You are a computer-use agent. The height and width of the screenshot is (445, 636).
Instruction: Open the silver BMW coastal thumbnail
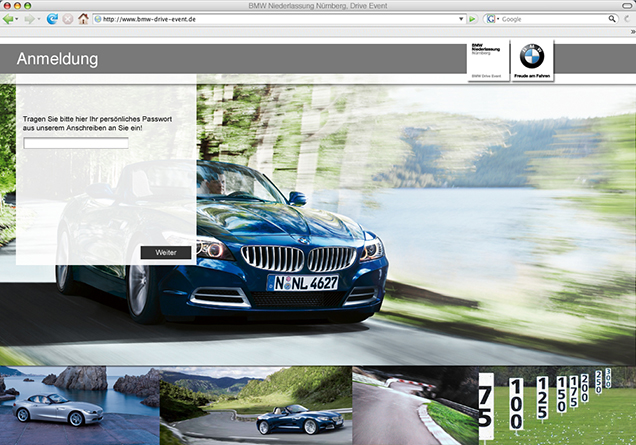[x=79, y=406]
